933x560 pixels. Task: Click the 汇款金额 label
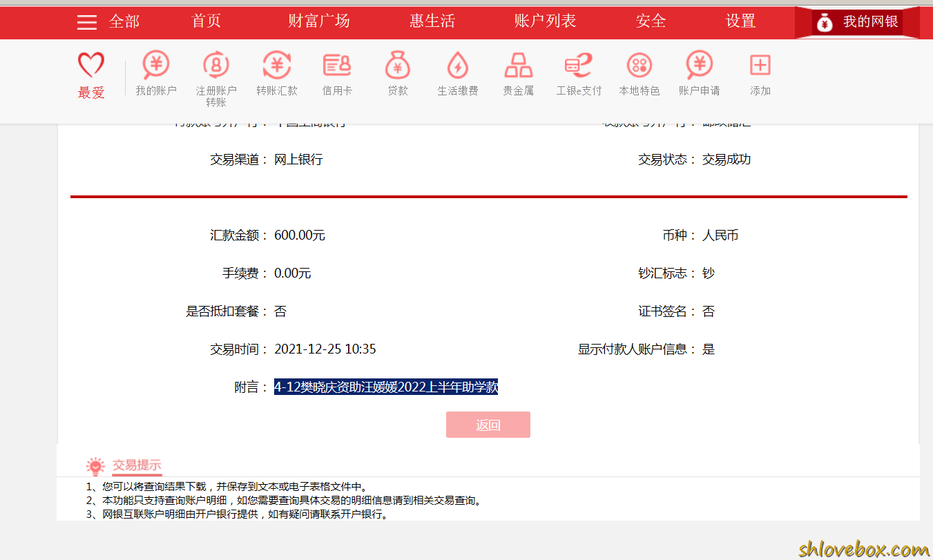pos(239,235)
